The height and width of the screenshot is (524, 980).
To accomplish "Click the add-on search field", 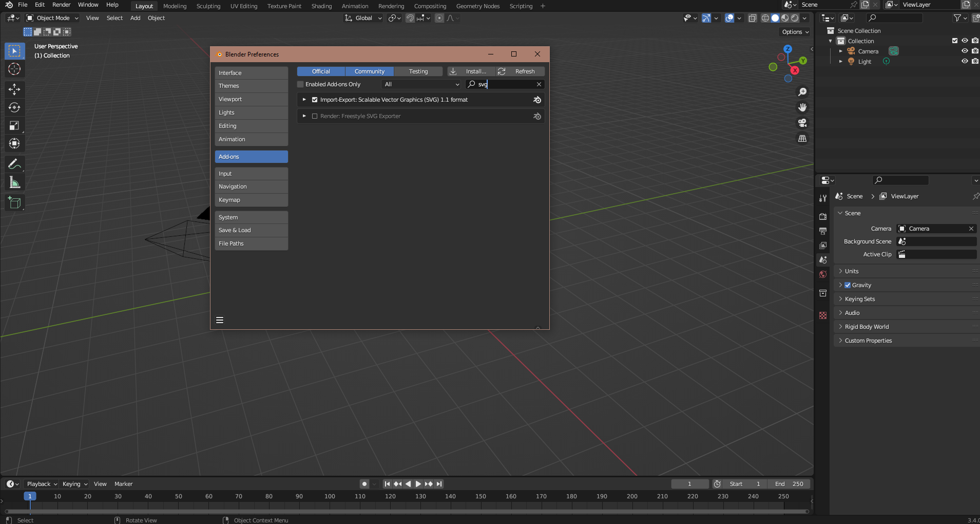I will tap(505, 84).
